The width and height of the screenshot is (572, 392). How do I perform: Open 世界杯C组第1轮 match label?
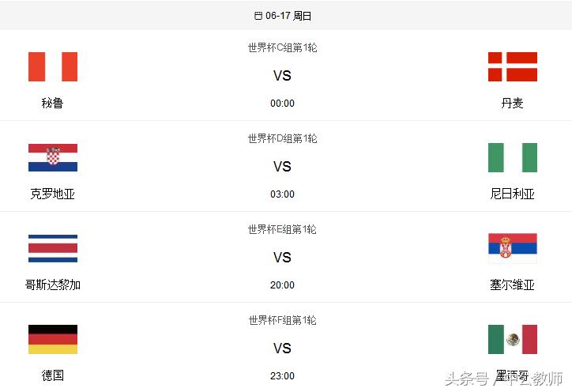(x=282, y=47)
